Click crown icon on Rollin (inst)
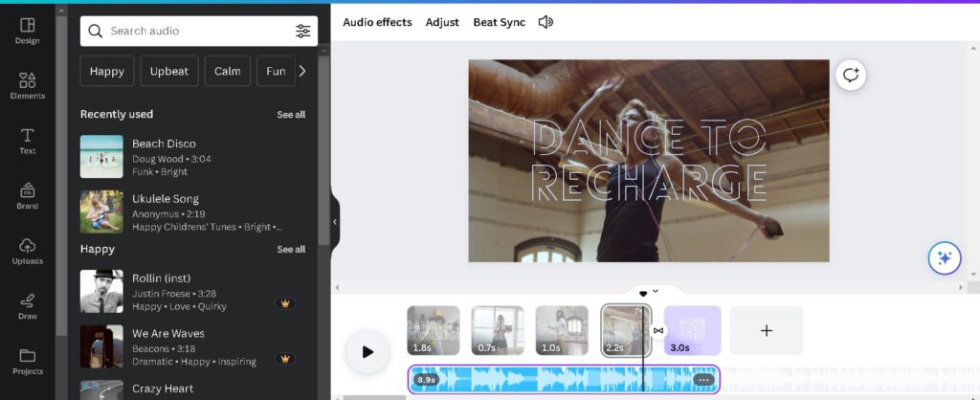This screenshot has width=980, height=400. click(x=285, y=303)
